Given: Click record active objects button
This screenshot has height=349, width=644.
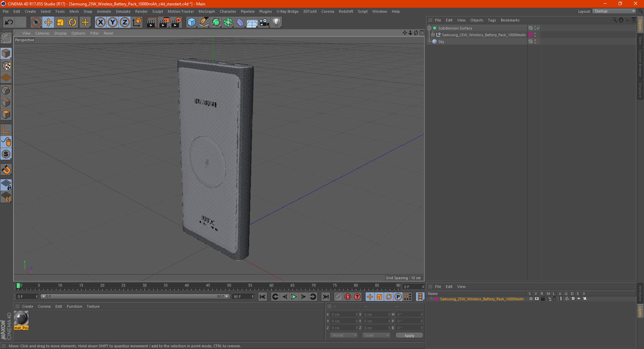Looking at the screenshot, I should click(x=338, y=297).
